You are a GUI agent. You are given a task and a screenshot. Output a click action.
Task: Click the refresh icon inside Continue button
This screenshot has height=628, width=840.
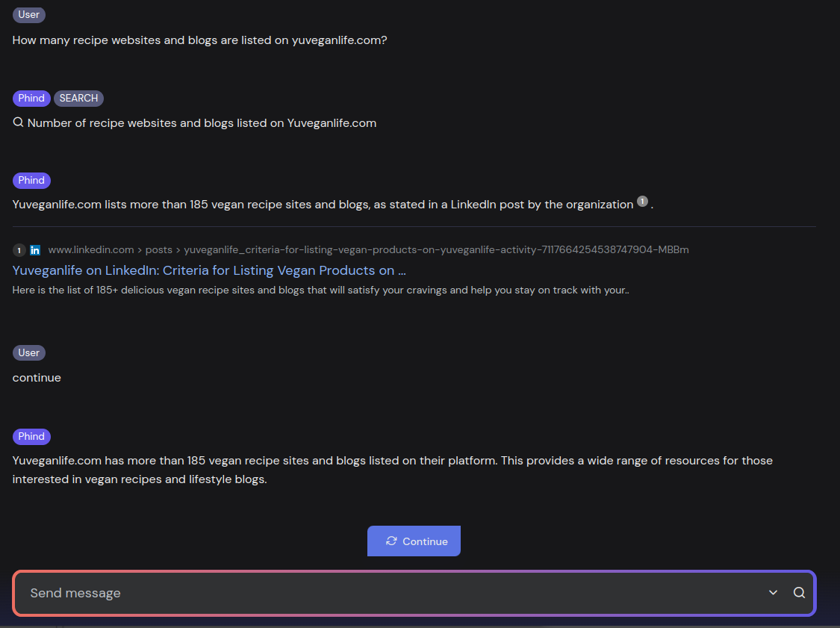391,541
